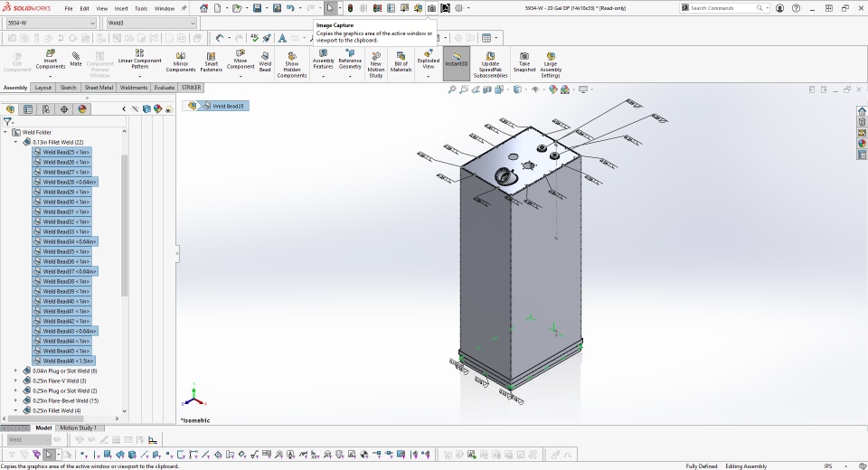Screen dimensions: 868x470
Task: Click the Take Snapshot tool
Action: coord(524,62)
